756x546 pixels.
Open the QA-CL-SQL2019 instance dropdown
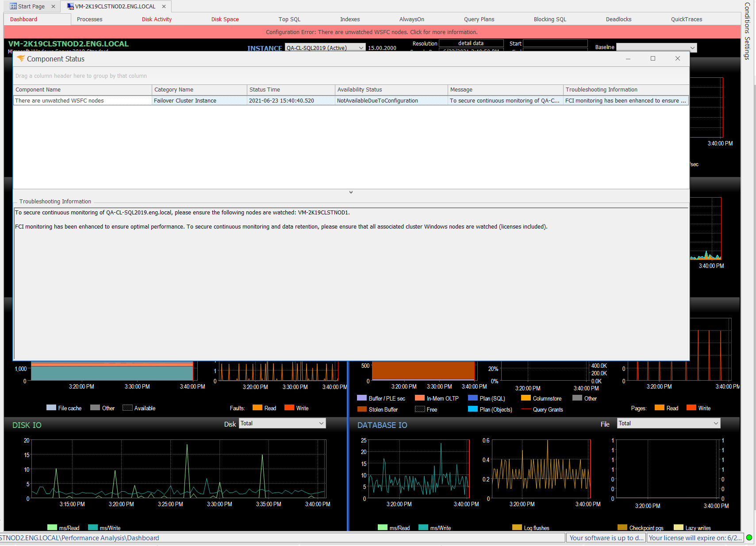361,47
